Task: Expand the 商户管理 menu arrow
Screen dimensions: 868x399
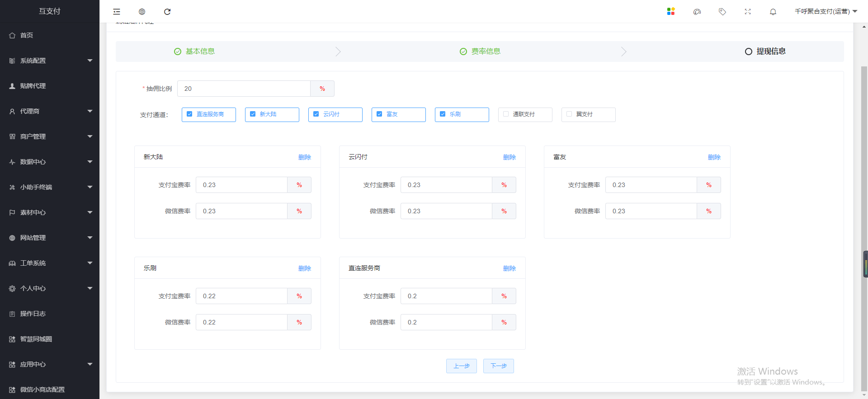Action: pos(90,136)
